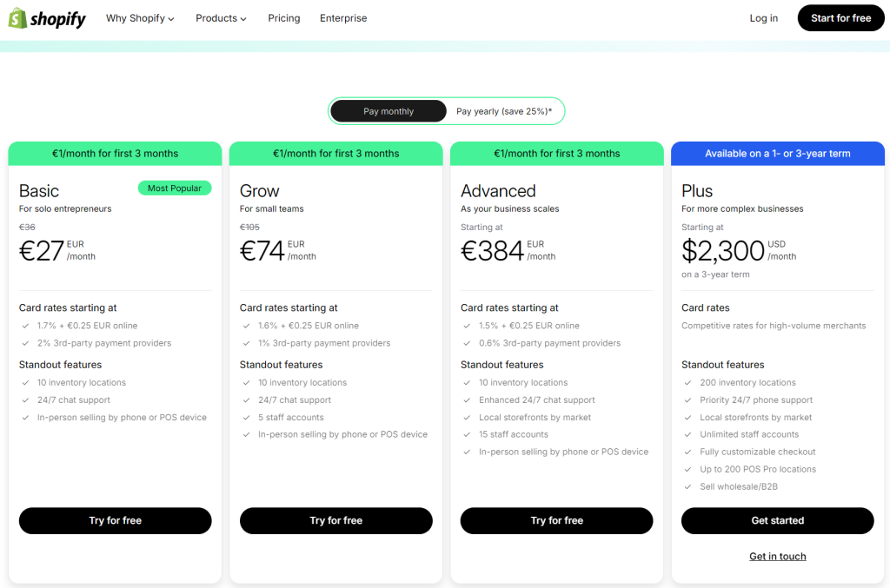Open the Pricing page from navigation

284,18
